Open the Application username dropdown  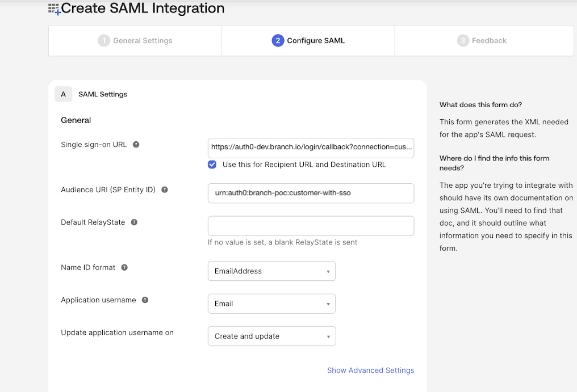(x=271, y=304)
